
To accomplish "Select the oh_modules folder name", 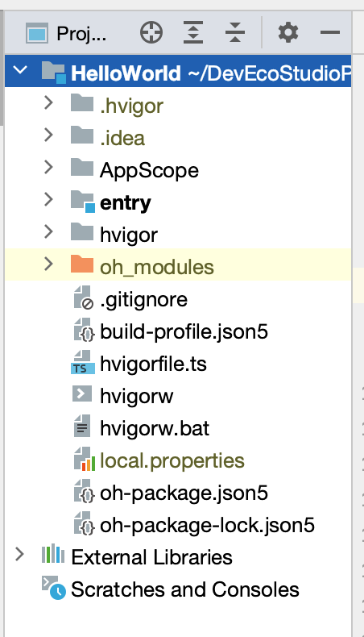I will pyautogui.click(x=157, y=267).
